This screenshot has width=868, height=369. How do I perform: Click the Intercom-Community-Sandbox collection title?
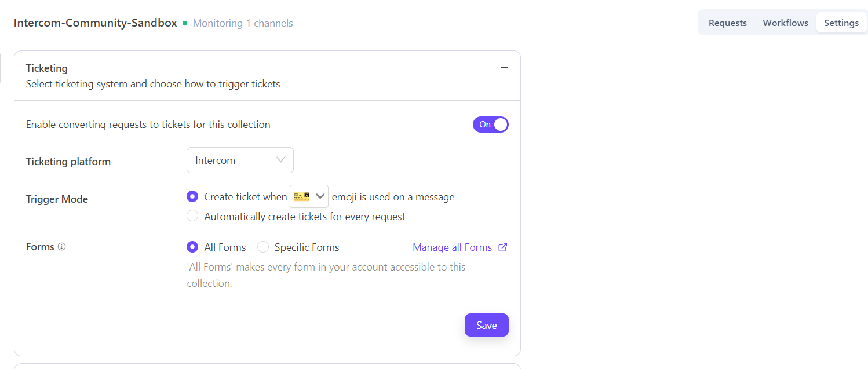point(95,23)
